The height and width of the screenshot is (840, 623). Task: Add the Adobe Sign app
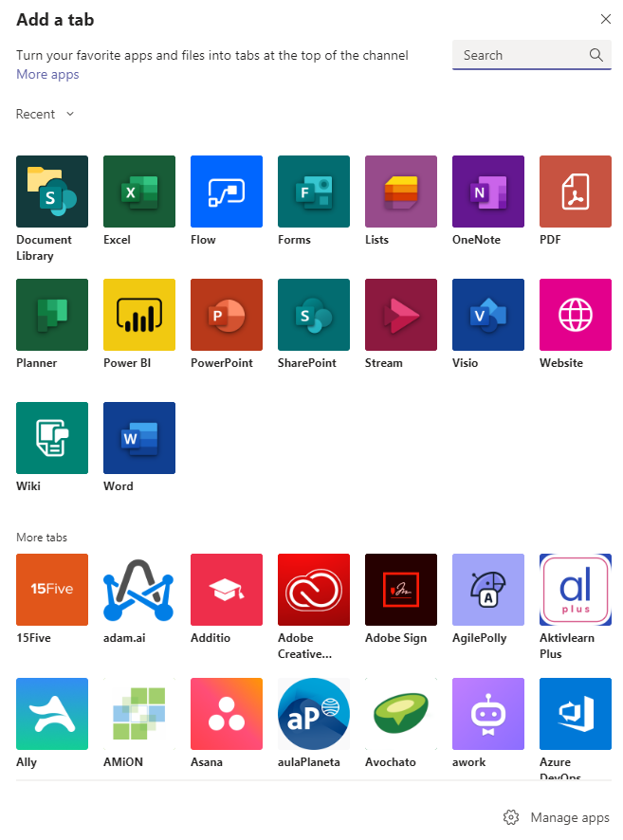[401, 590]
